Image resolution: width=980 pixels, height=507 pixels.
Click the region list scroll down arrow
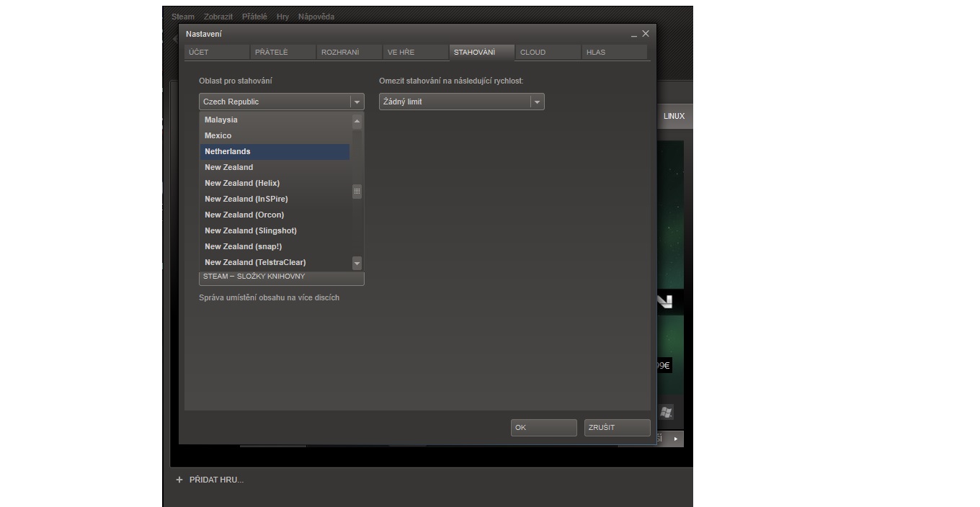pyautogui.click(x=356, y=263)
